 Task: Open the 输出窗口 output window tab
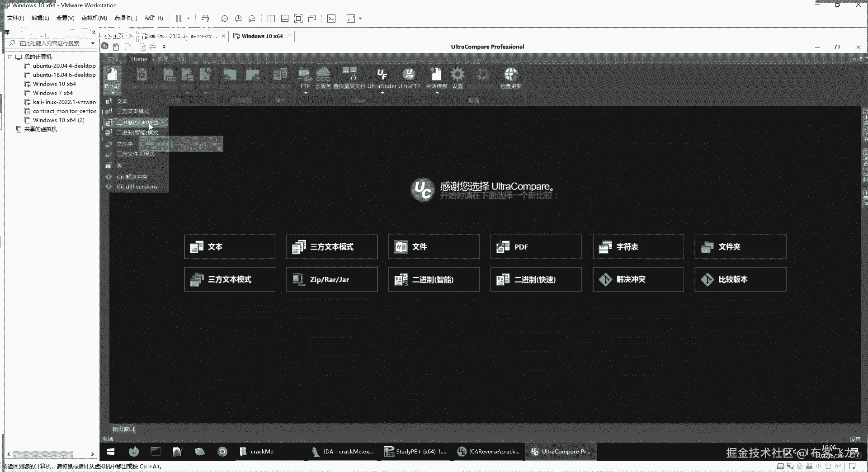pyautogui.click(x=123, y=429)
